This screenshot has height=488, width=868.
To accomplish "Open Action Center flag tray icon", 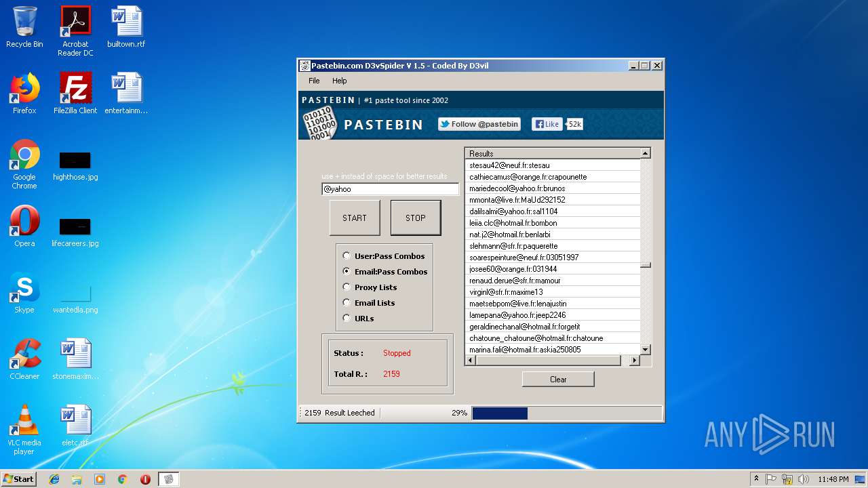I will (771, 479).
